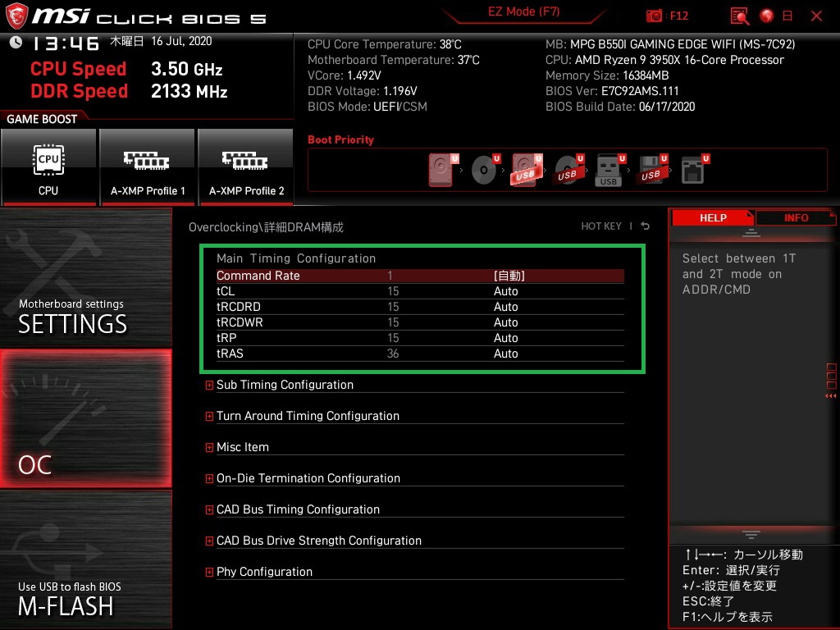Open the language selection globe icon

coord(767,16)
